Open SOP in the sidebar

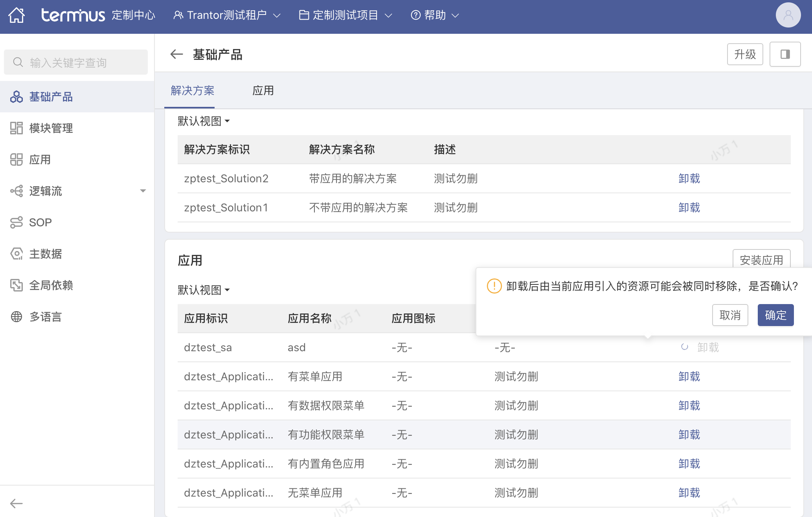[77, 222]
